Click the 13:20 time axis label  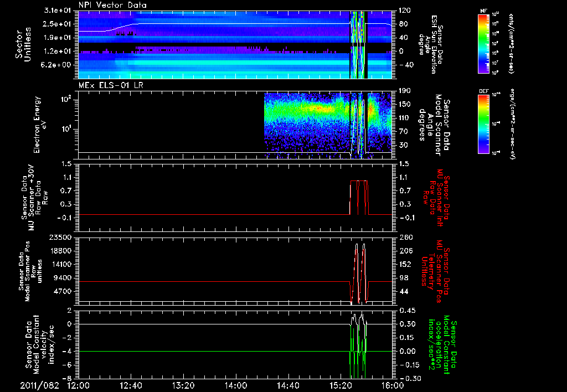[x=183, y=384]
